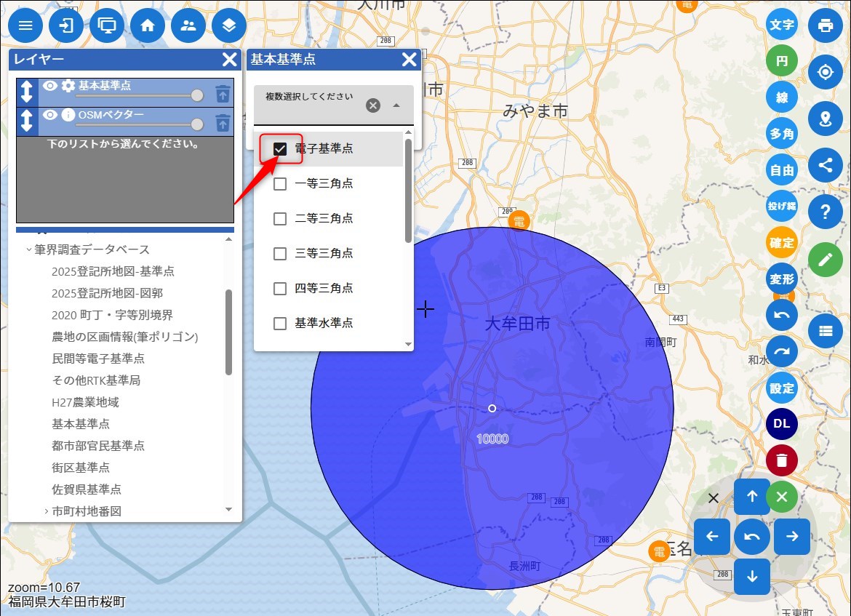Click the share icon button
The image size is (851, 616).
(x=825, y=165)
